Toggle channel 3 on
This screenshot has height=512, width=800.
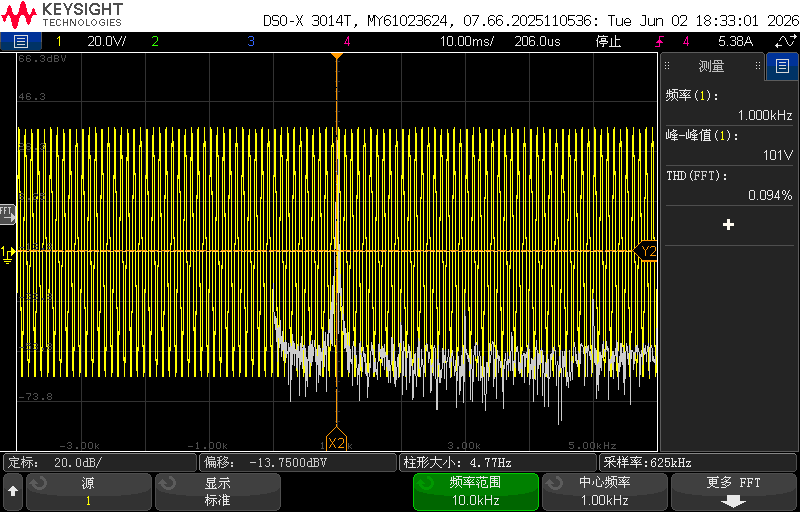point(251,41)
